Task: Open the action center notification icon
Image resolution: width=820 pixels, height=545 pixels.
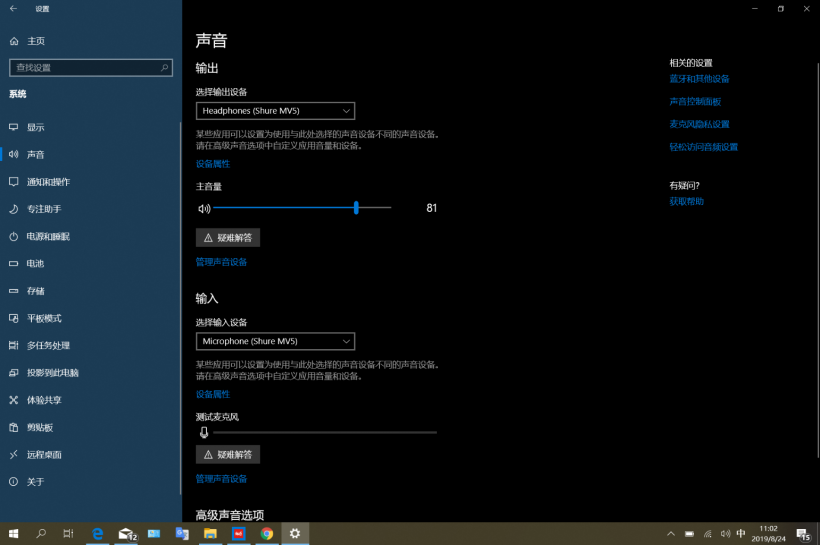Action: click(802, 534)
